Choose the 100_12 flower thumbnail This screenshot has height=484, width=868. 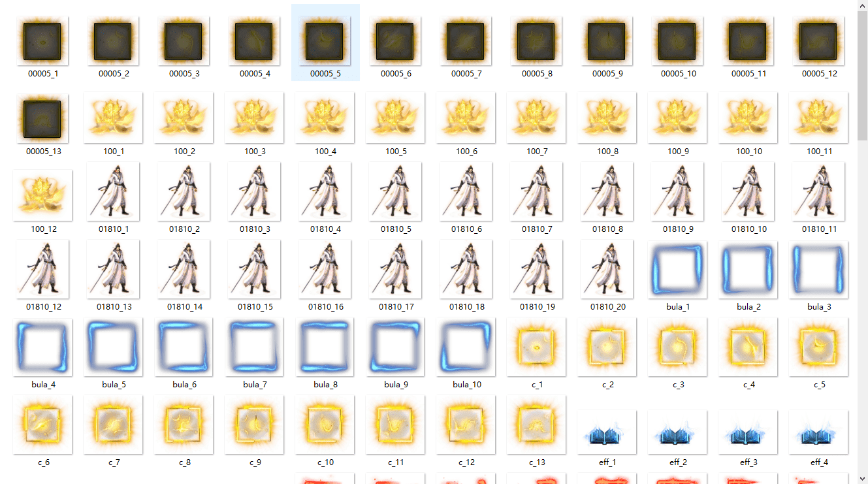[x=42, y=195]
